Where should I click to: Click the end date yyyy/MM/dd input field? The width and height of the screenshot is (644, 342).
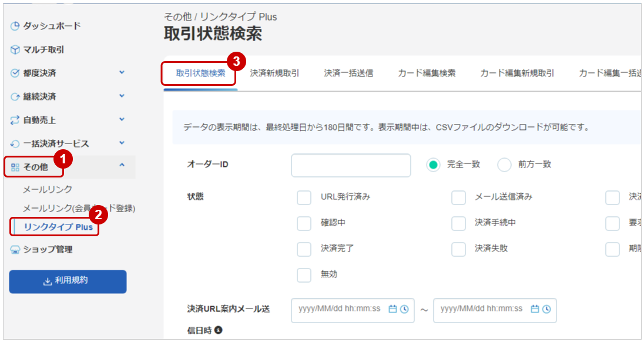pos(495,310)
